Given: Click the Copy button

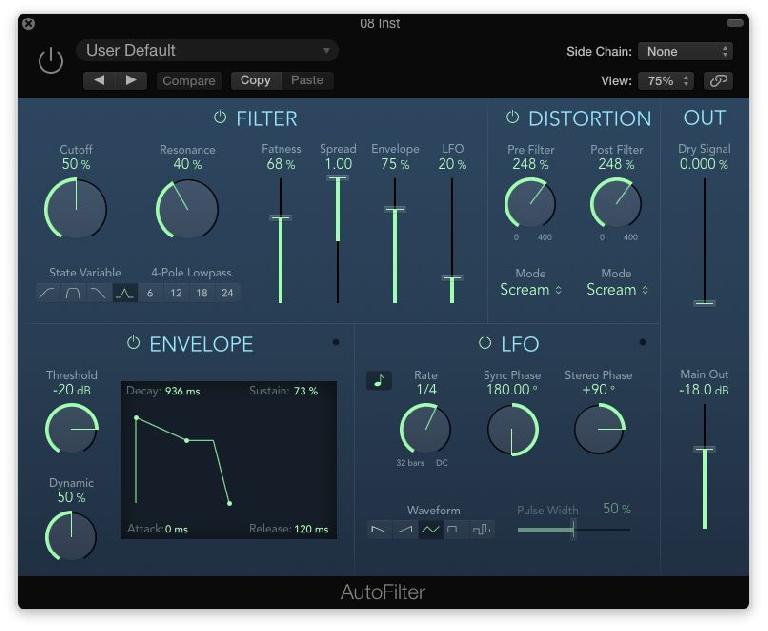Looking at the screenshot, I should 256,80.
